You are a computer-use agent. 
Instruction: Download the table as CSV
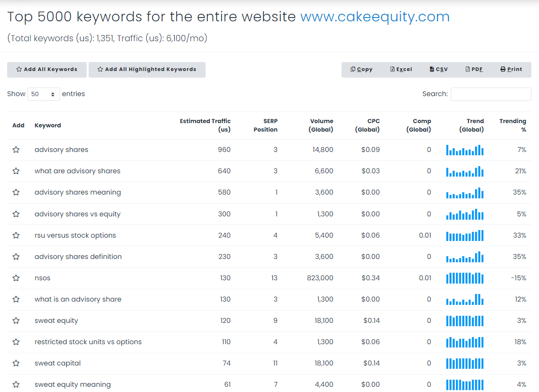(x=438, y=69)
